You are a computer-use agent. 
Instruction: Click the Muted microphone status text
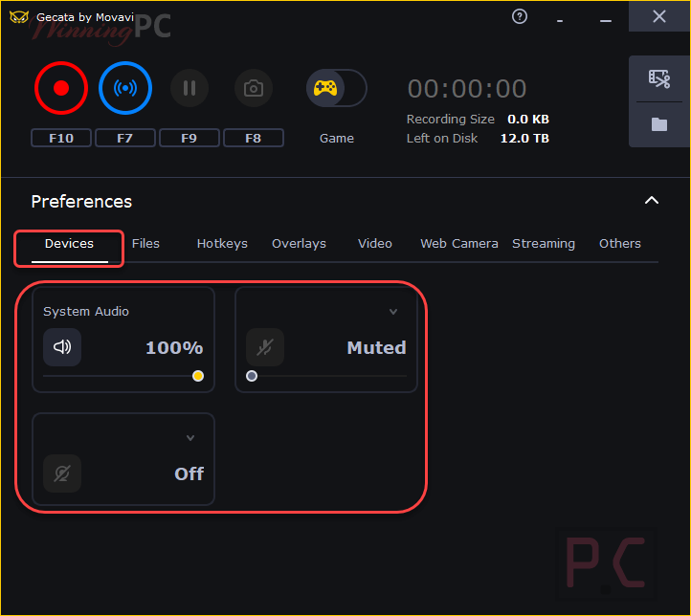click(x=376, y=348)
